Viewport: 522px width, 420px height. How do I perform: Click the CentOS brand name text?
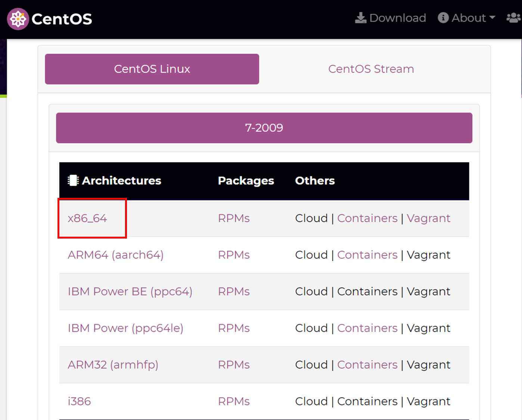62,19
